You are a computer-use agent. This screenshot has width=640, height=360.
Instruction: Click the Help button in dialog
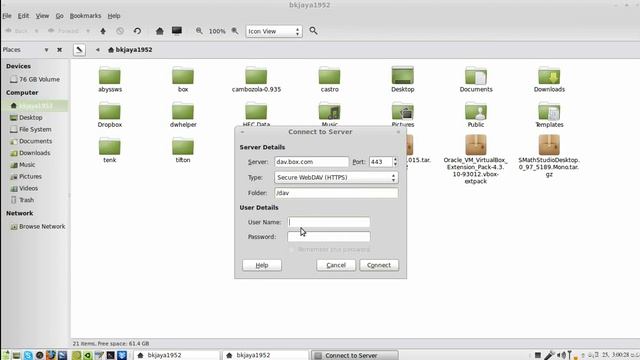point(262,265)
